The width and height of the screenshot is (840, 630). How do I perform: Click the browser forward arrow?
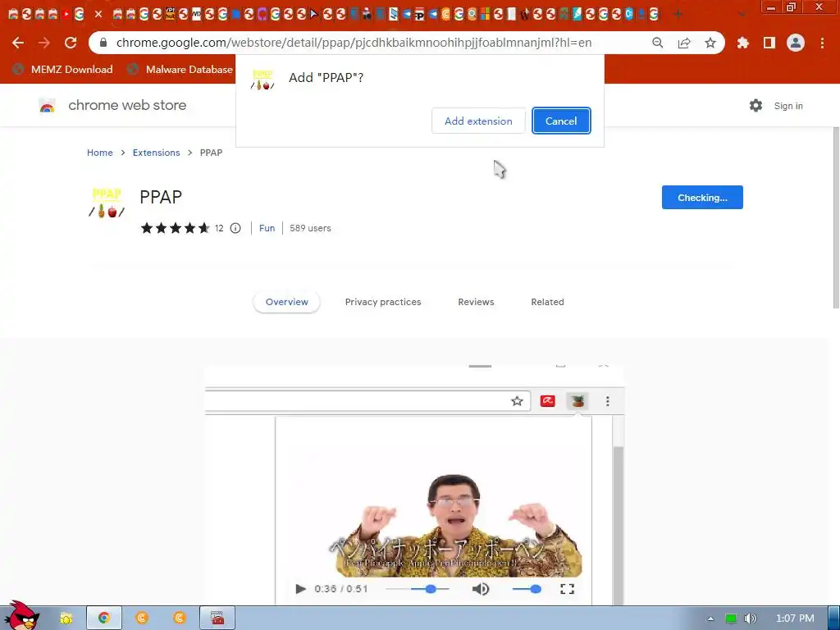pos(44,43)
